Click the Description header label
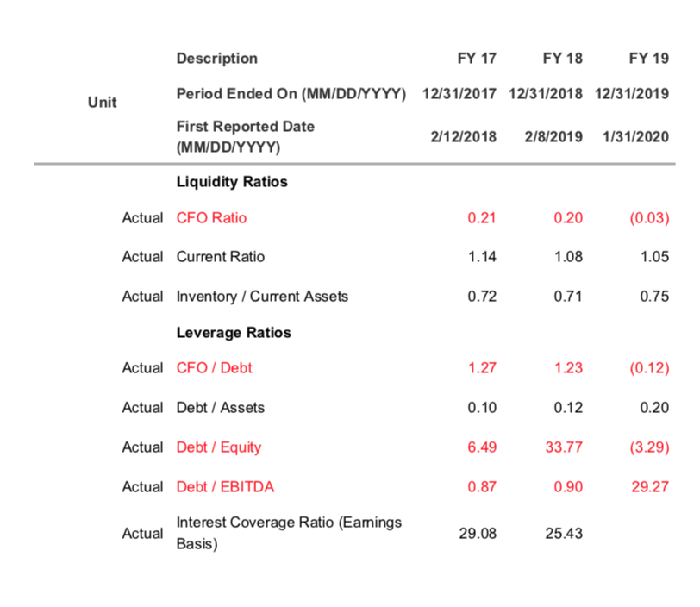 click(x=216, y=59)
